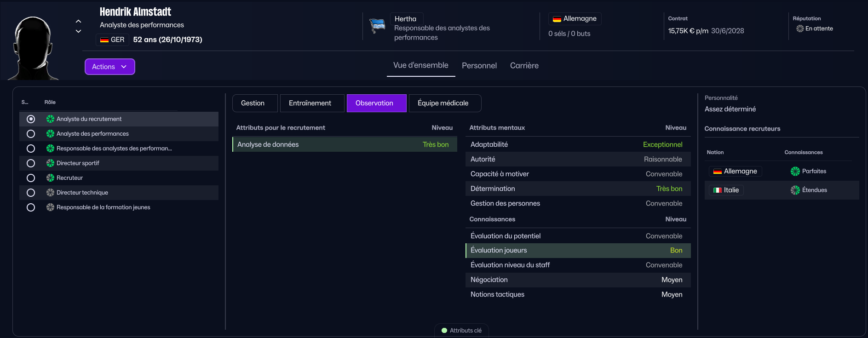Click the Italie flag icon
Viewport: 868px width, 338px height.
tap(717, 190)
